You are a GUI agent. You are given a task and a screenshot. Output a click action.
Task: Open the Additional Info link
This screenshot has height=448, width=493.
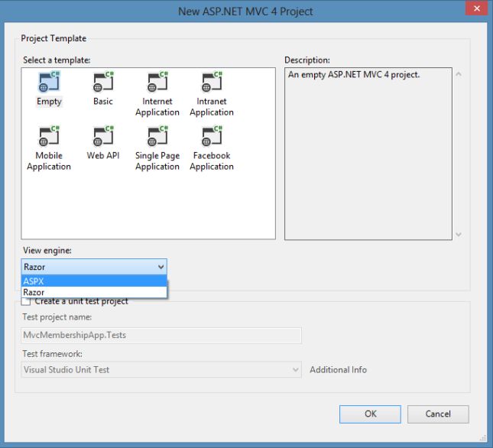(x=339, y=370)
